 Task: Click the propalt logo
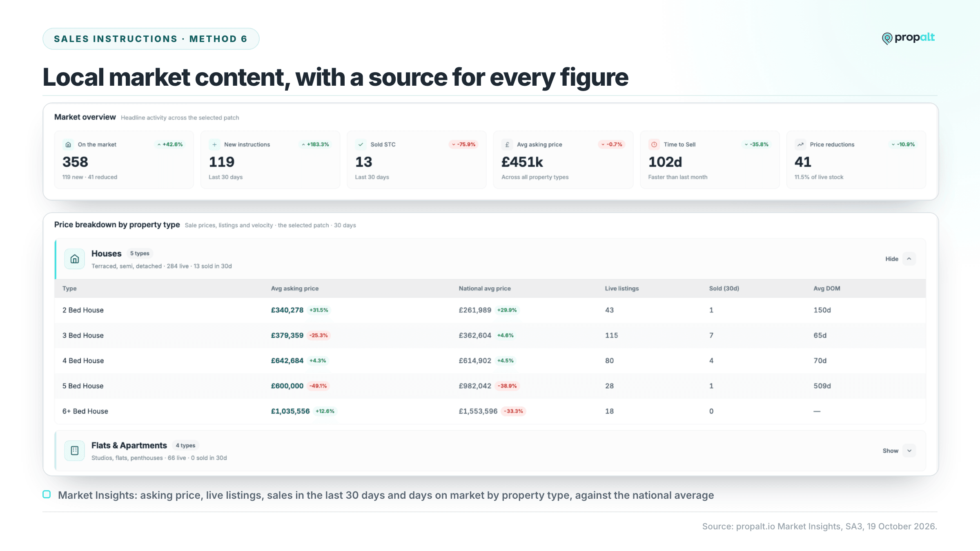click(x=909, y=38)
